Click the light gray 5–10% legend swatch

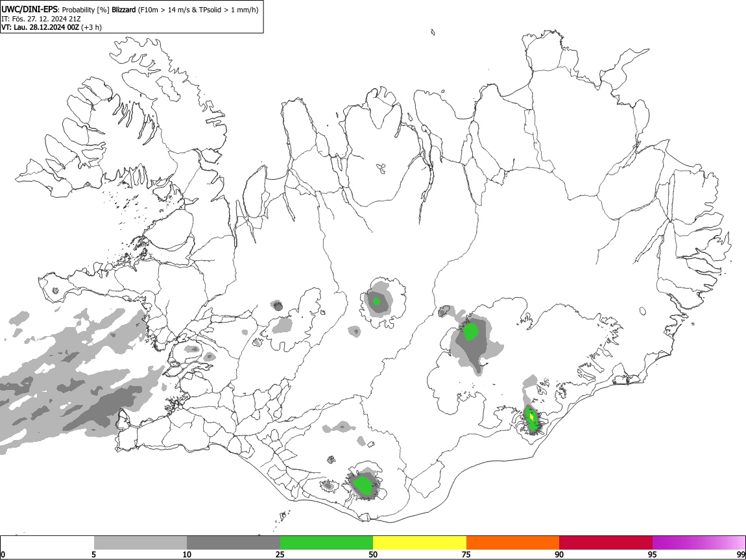click(140, 542)
